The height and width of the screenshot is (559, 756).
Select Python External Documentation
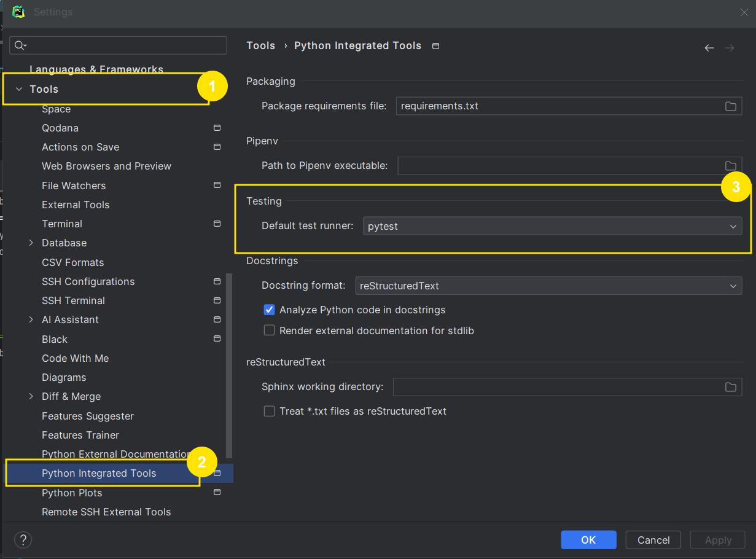[117, 454]
